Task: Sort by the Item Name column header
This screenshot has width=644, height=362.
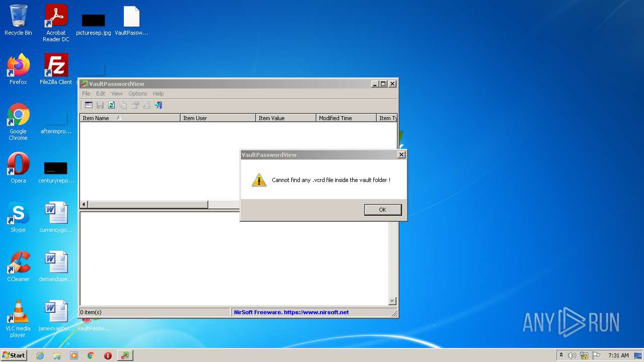Action: (x=130, y=118)
